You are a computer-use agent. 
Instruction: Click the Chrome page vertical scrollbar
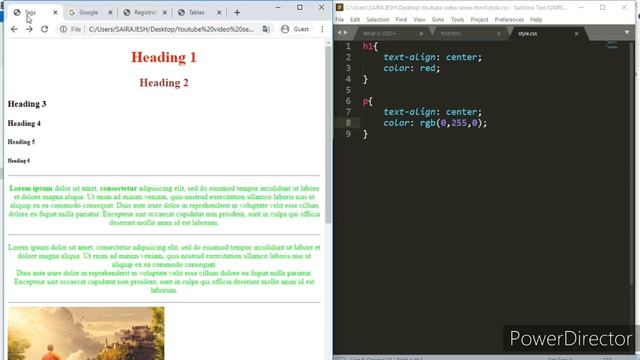(328, 135)
